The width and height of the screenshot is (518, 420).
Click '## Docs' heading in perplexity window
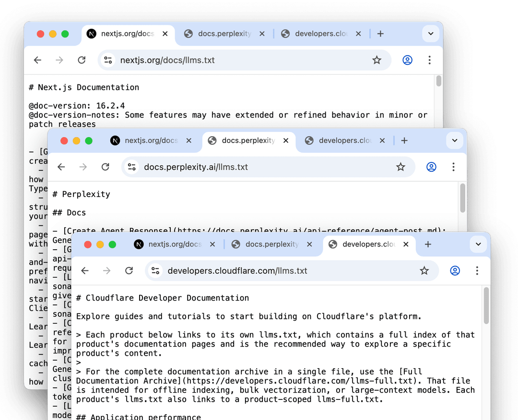coord(69,213)
